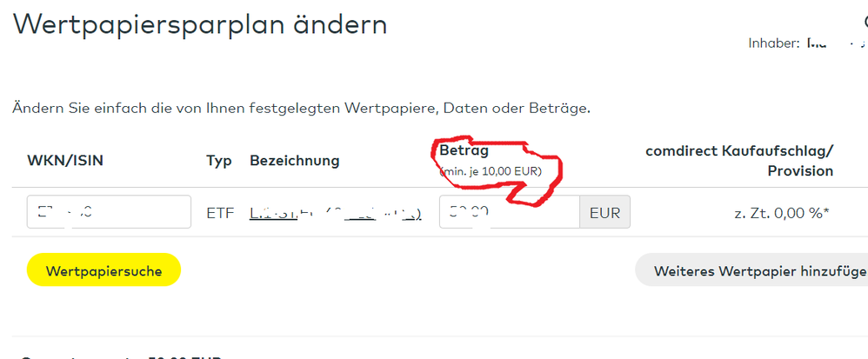Select the Betrag column header
Viewport: 868px width, 359px height.
464,151
